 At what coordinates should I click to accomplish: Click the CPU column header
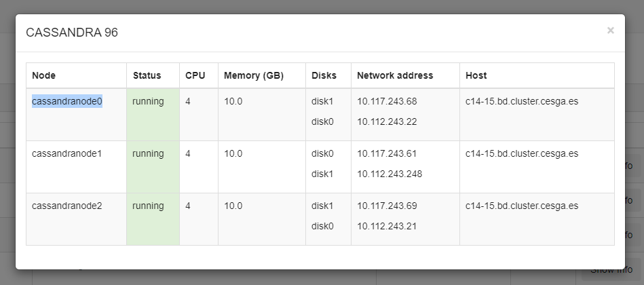pos(195,75)
